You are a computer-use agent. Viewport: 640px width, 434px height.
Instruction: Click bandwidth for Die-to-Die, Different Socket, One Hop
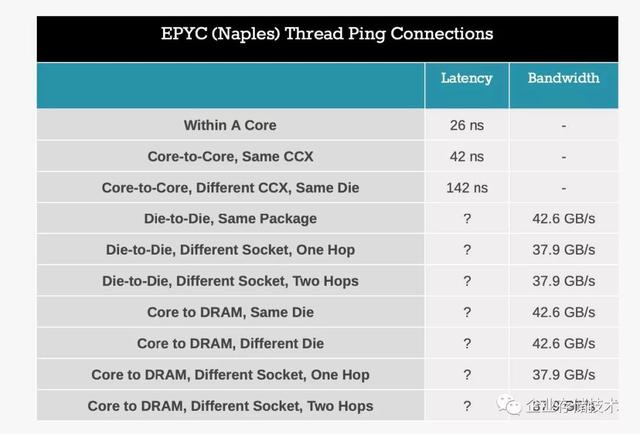tap(564, 250)
